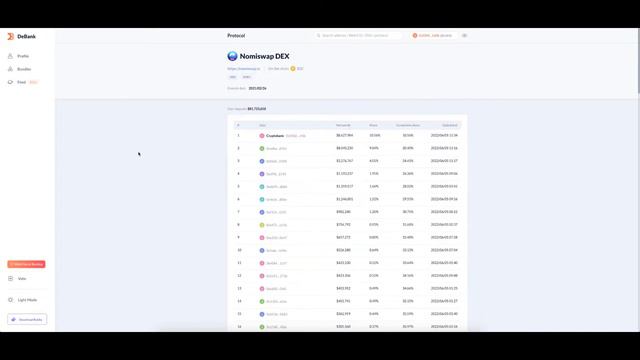Click the Vote icon in sidebar
This screenshot has width=640, height=360.
point(11,278)
